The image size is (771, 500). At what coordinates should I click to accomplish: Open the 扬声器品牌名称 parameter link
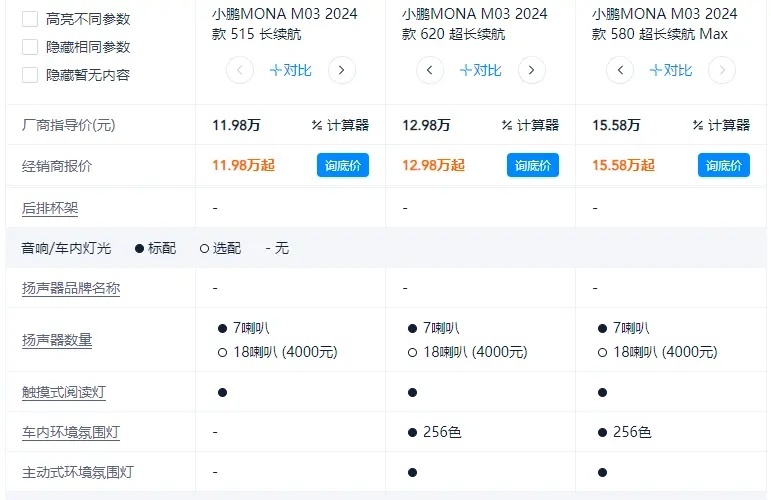[71, 288]
